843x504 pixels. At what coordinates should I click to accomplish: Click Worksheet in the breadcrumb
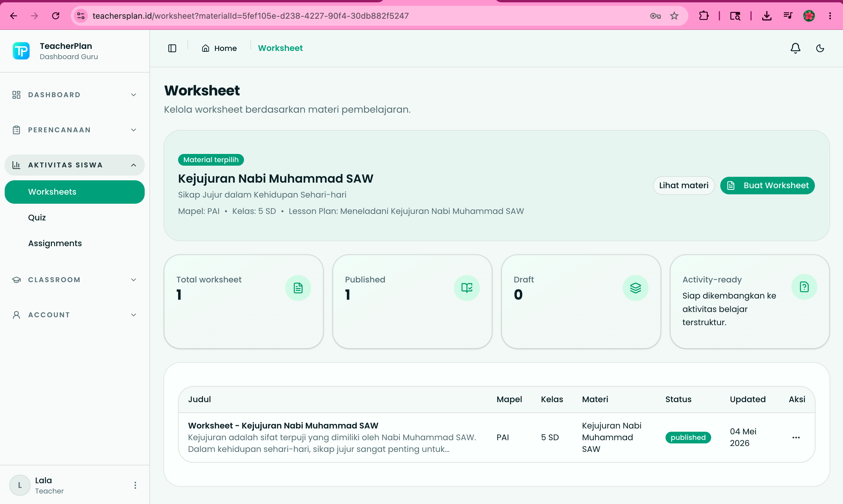click(x=280, y=48)
